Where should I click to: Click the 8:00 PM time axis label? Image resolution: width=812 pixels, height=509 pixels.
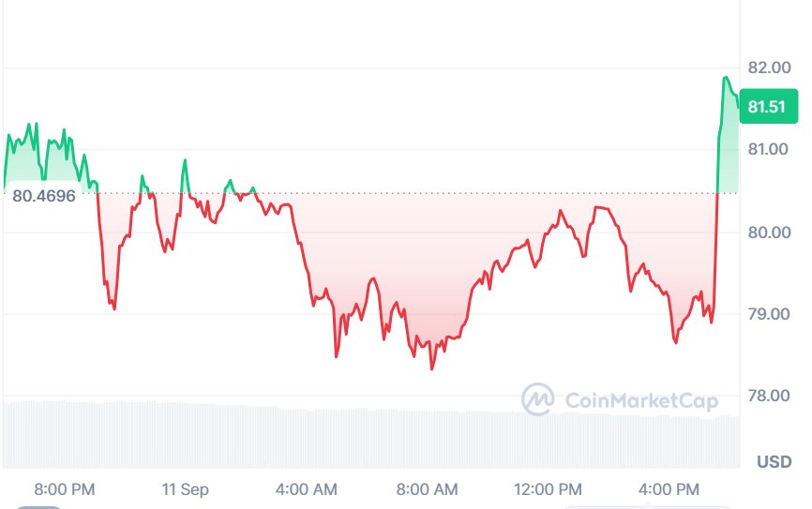pos(65,489)
